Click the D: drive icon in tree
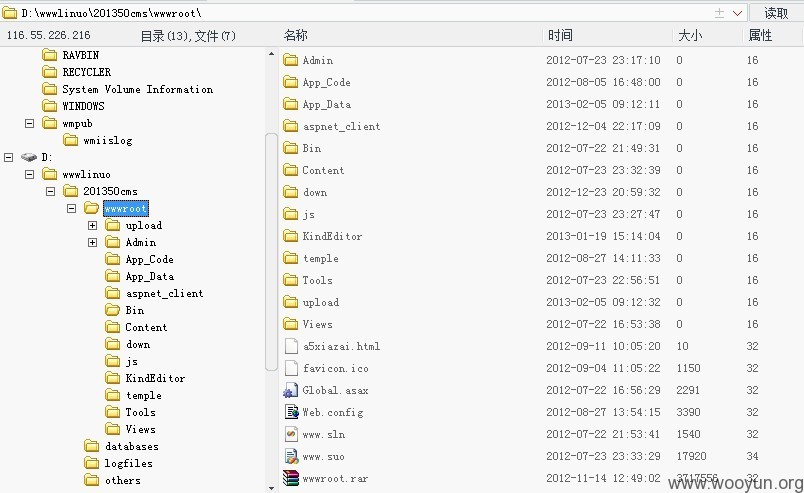This screenshot has width=804, height=493. point(29,157)
